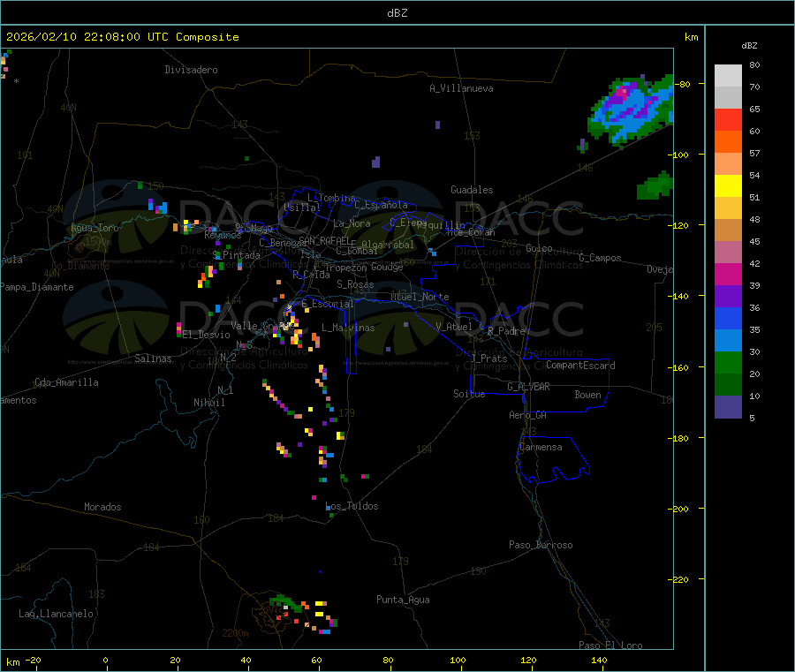Click the S_Rosas label
Screen dimensions: 795x672
coord(355,284)
